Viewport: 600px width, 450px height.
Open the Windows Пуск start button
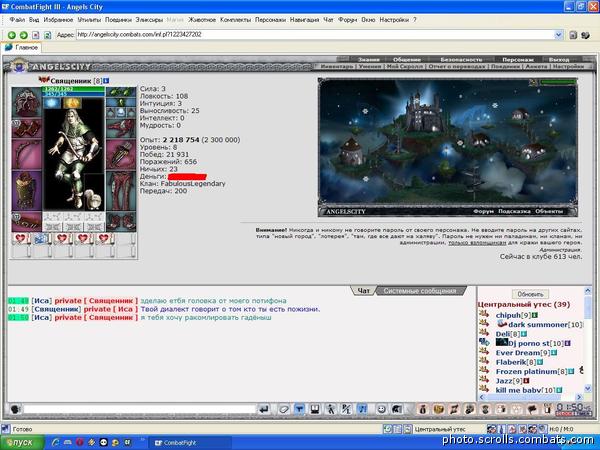click(20, 442)
